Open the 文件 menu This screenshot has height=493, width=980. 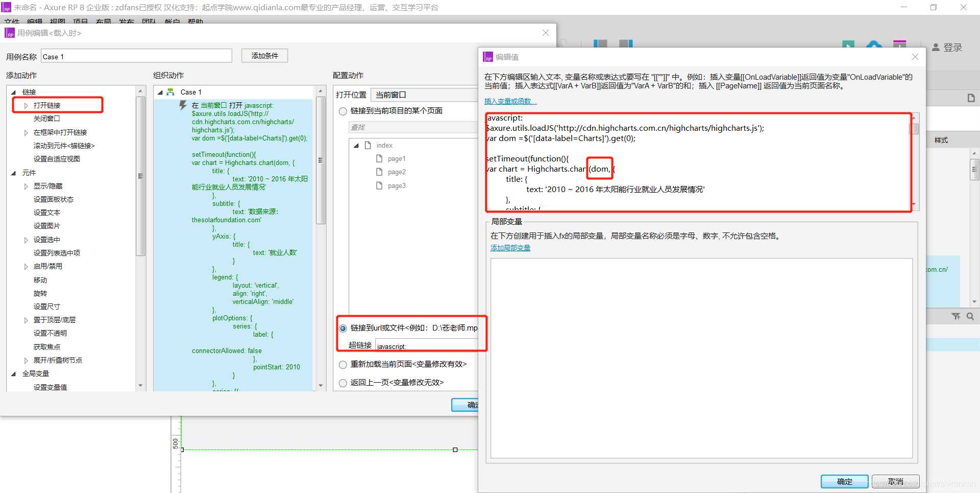click(x=12, y=21)
